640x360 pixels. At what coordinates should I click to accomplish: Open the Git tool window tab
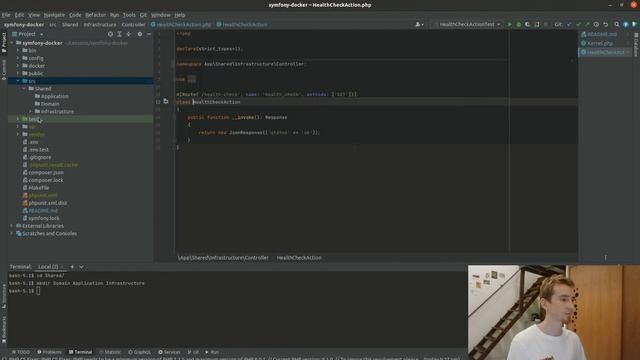[x=193, y=352]
